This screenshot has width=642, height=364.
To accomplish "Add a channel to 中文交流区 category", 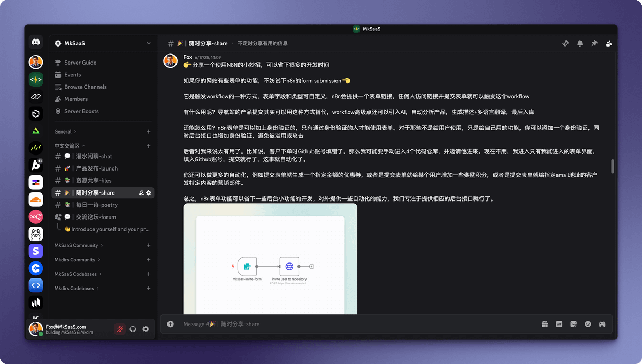I will [x=149, y=146].
